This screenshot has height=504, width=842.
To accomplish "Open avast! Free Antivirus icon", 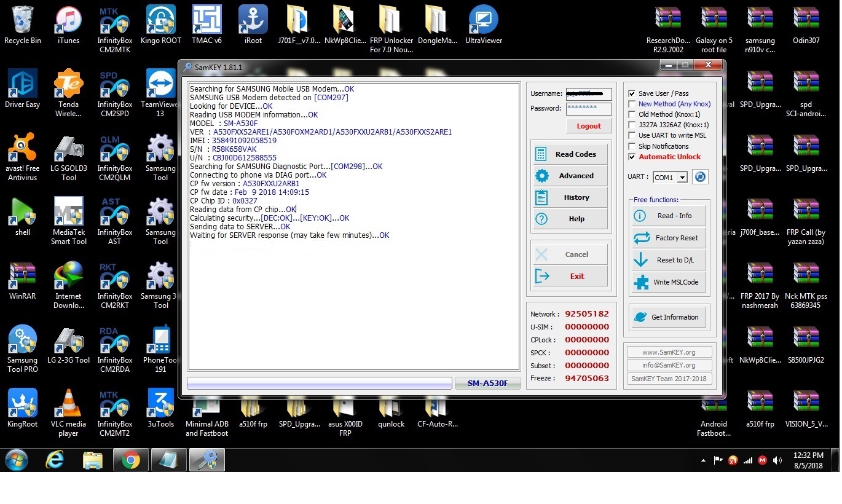I will click(x=23, y=158).
